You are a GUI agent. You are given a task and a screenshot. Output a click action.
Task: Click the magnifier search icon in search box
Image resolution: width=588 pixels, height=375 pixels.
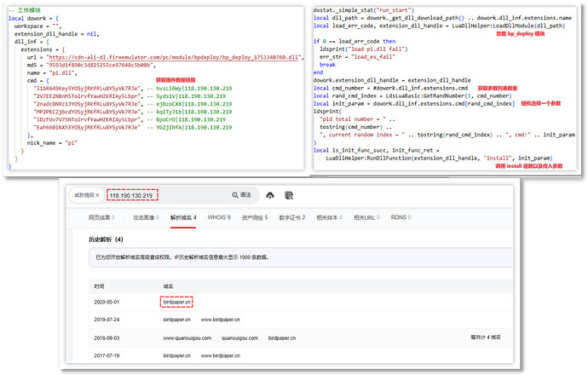(x=235, y=195)
